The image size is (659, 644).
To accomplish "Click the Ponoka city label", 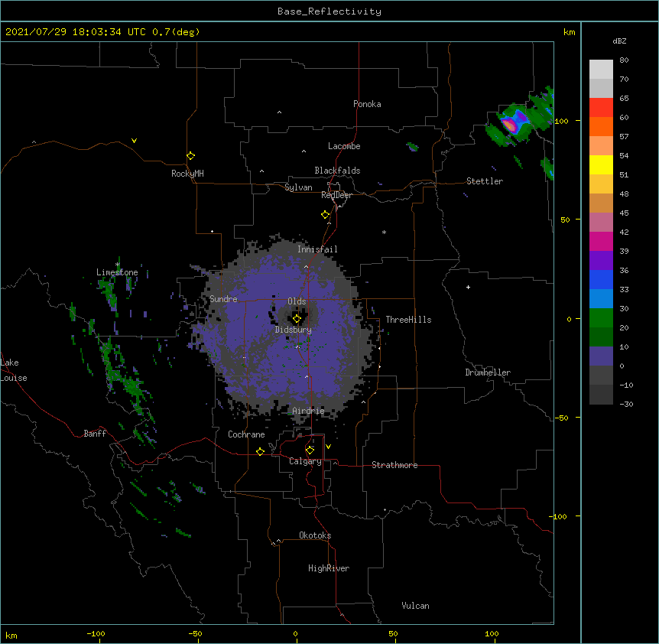I will (367, 104).
